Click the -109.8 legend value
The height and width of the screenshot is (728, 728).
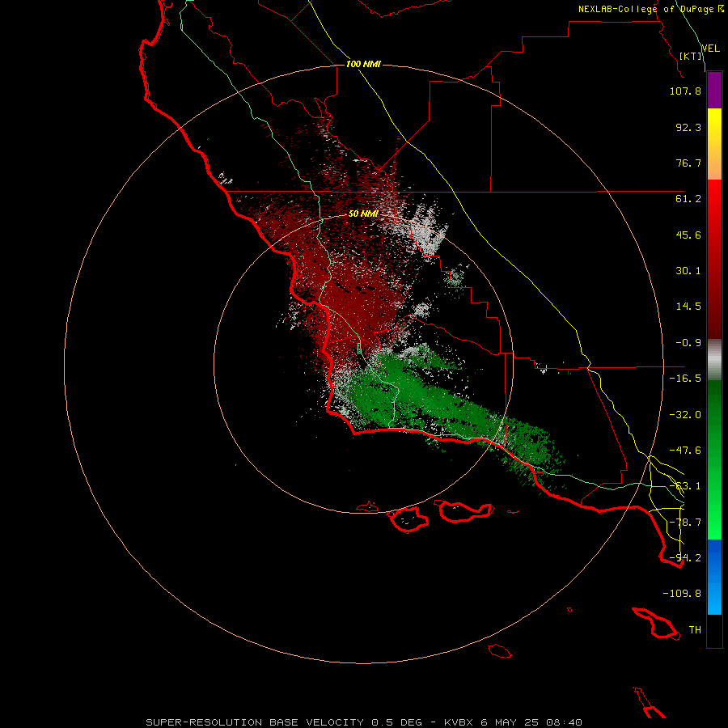coord(682,594)
